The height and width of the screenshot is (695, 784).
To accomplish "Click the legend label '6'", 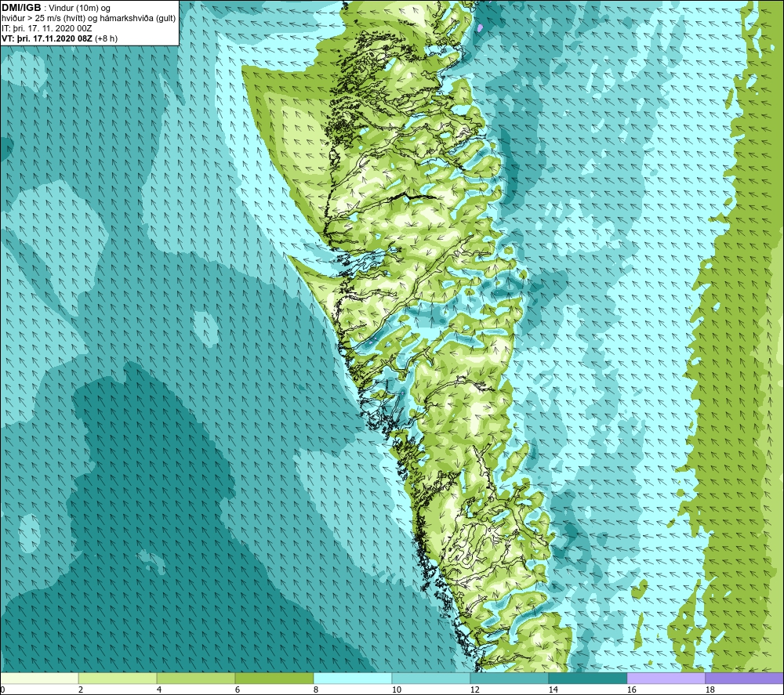I will pyautogui.click(x=238, y=690).
